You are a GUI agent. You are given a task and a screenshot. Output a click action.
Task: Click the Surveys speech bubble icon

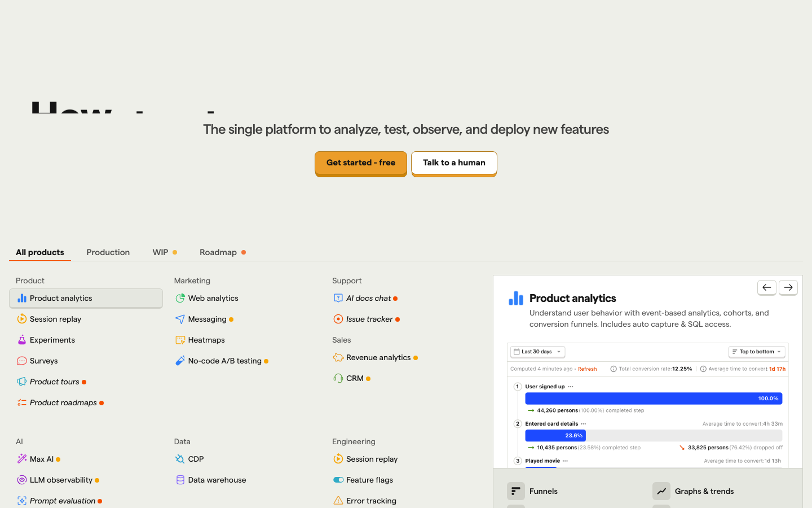click(21, 361)
